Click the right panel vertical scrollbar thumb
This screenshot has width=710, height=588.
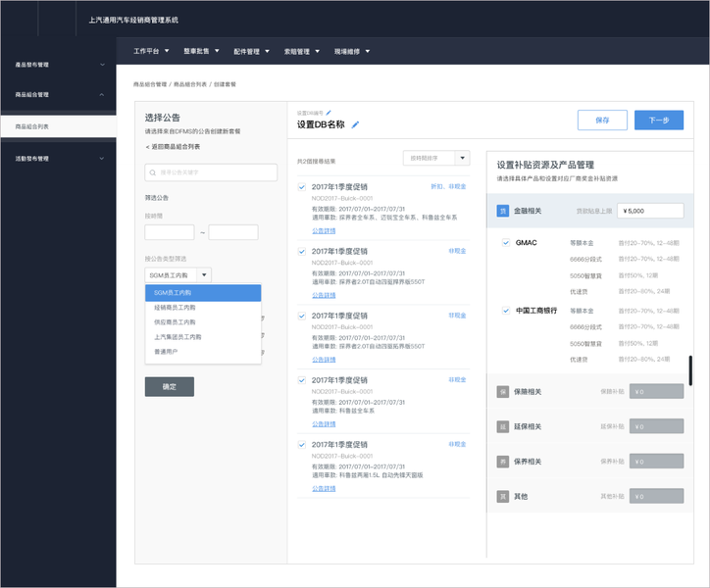690,370
